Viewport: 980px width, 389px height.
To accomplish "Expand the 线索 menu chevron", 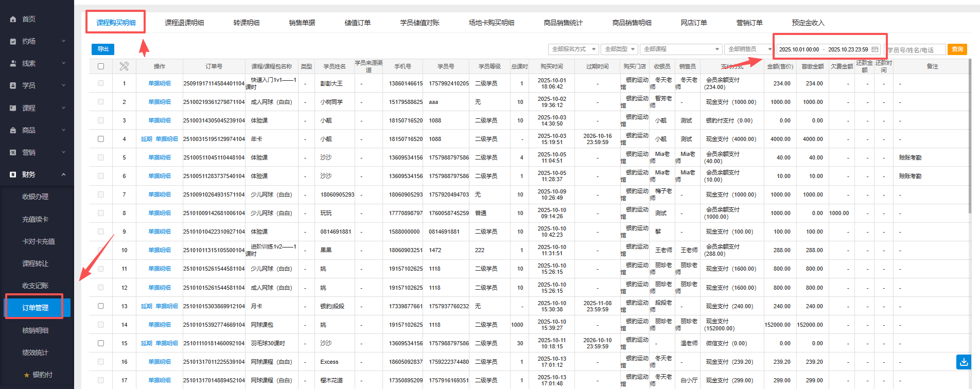I will click(x=64, y=63).
